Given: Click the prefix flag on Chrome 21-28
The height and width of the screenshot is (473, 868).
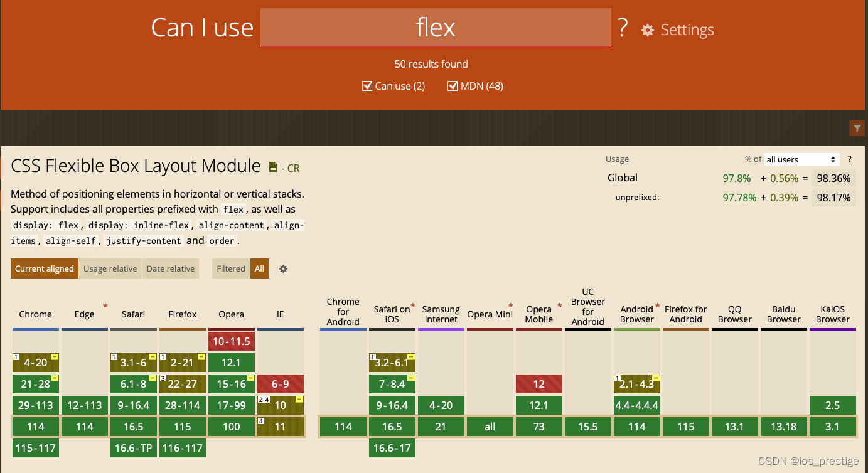Looking at the screenshot, I should 55,378.
